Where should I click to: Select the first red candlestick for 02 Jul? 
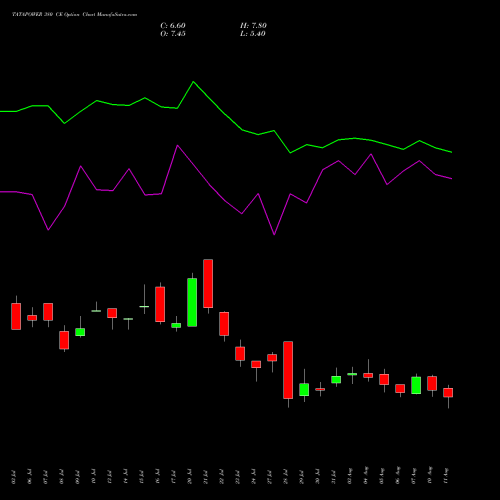pos(16,316)
